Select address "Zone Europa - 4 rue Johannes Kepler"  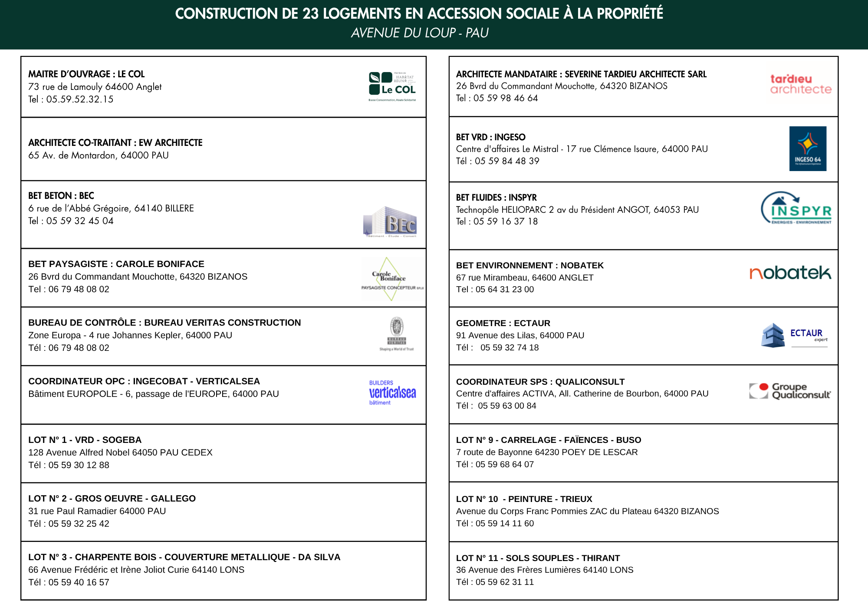click(104, 335)
